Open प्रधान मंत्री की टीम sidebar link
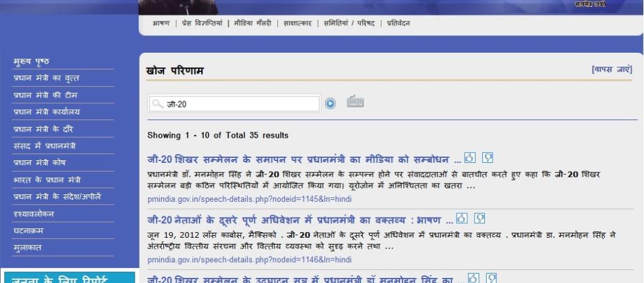Screen dimensions: 644x283 (45, 96)
